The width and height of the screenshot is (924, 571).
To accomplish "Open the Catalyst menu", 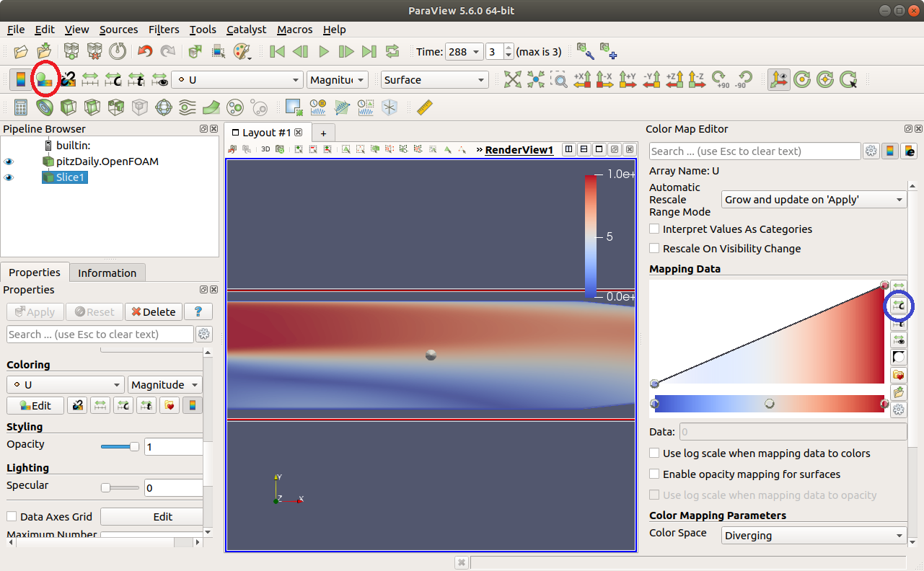I will click(247, 30).
